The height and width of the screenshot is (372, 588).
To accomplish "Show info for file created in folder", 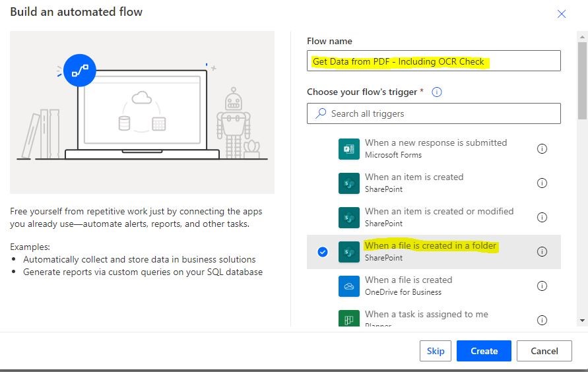I will 542,251.
